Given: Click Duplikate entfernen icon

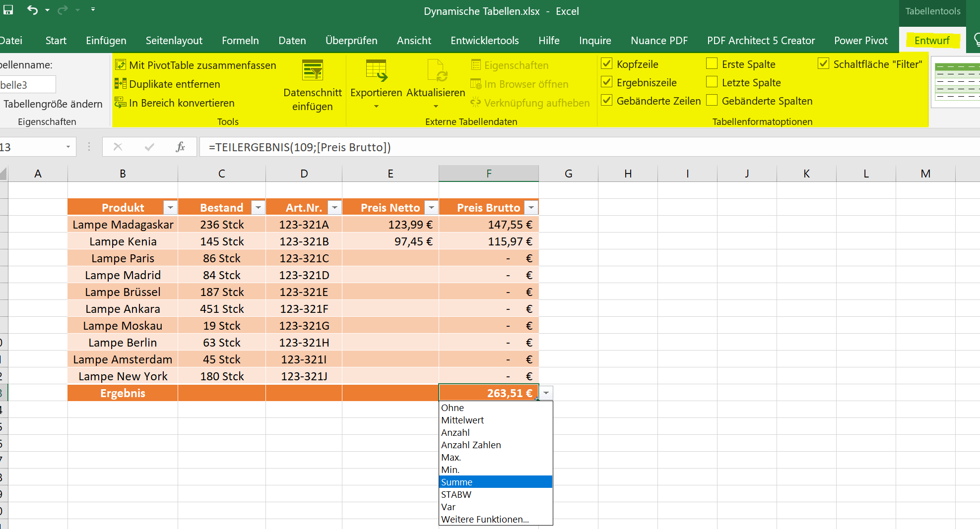Looking at the screenshot, I should point(120,84).
